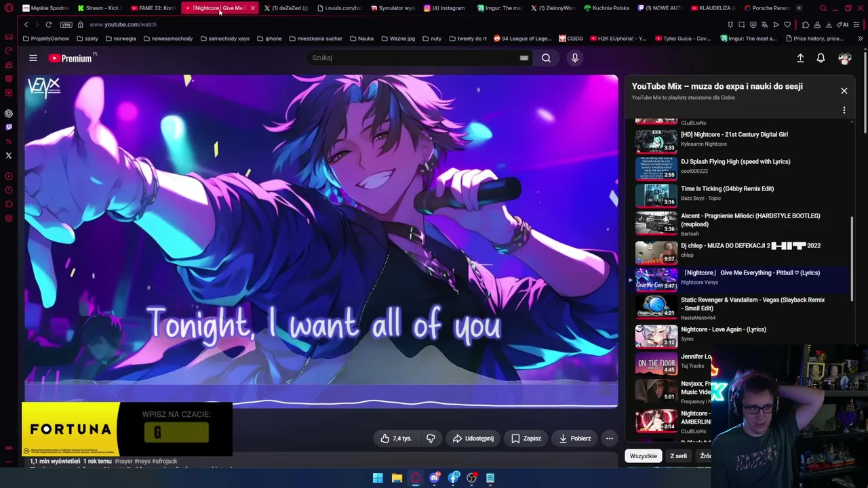Open X (Twitter) in the Opera sidebar
Image resolution: width=868 pixels, height=488 pixels.
9,155
